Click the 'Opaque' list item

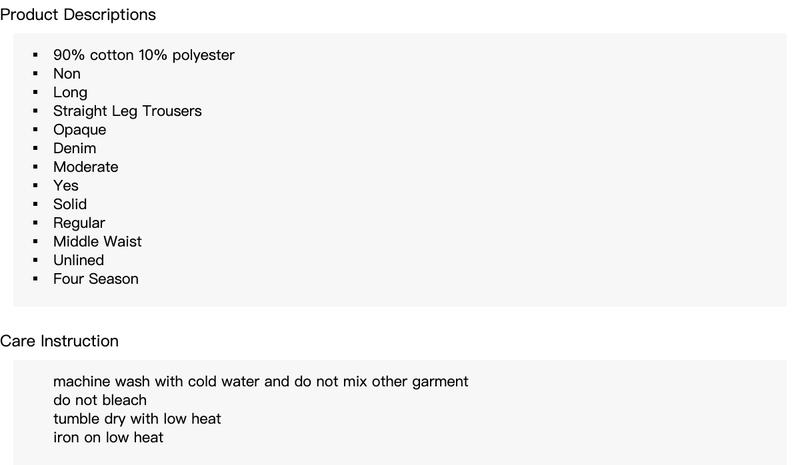coord(79,130)
